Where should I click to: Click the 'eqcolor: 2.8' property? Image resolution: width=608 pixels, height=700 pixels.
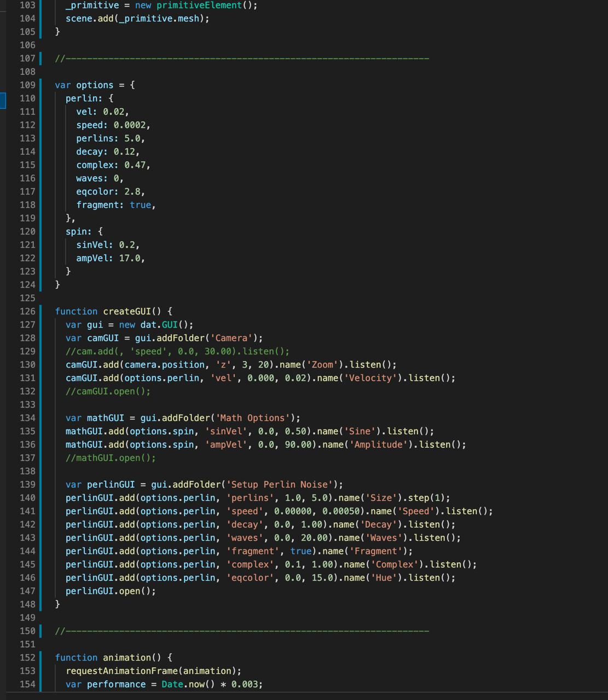pyautogui.click(x=111, y=191)
